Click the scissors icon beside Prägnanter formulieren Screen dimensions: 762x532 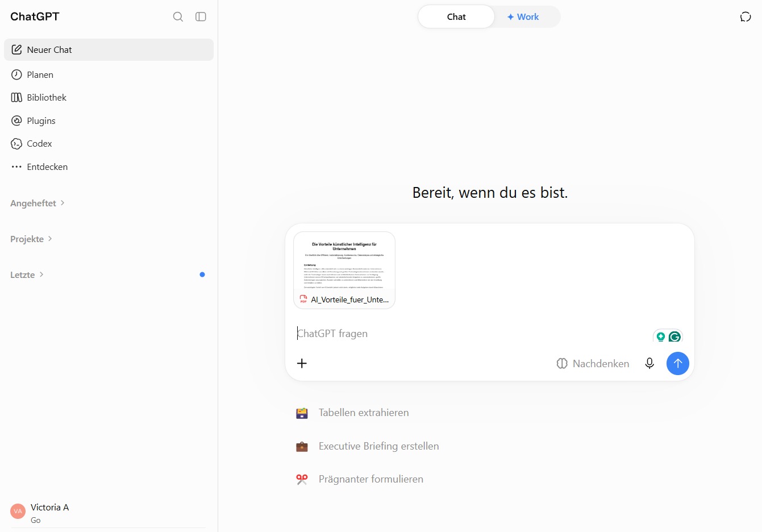[302, 479]
